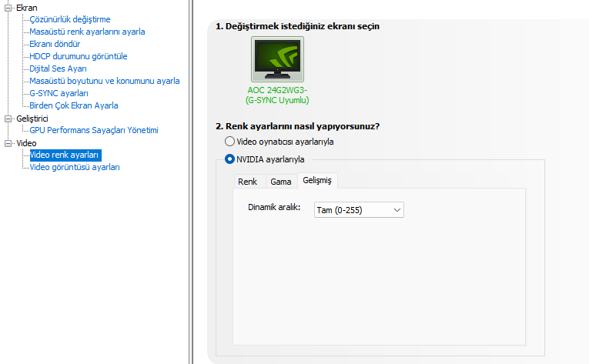The height and width of the screenshot is (364, 589).
Task: Collapse the Video tree node
Action: pyautogui.click(x=8, y=143)
